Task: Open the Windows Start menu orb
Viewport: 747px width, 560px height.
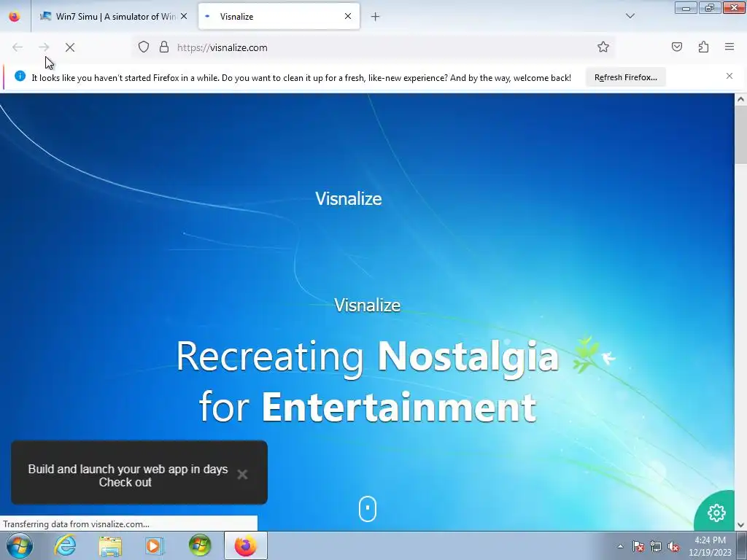Action: [19, 545]
